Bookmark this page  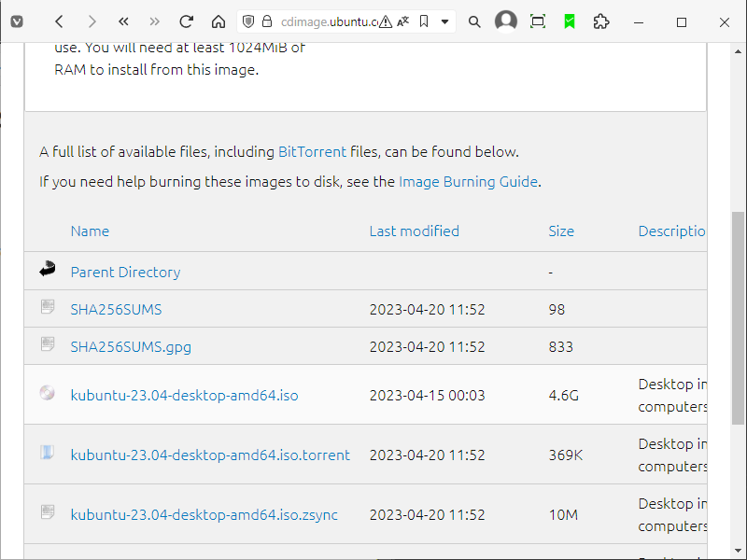(424, 21)
